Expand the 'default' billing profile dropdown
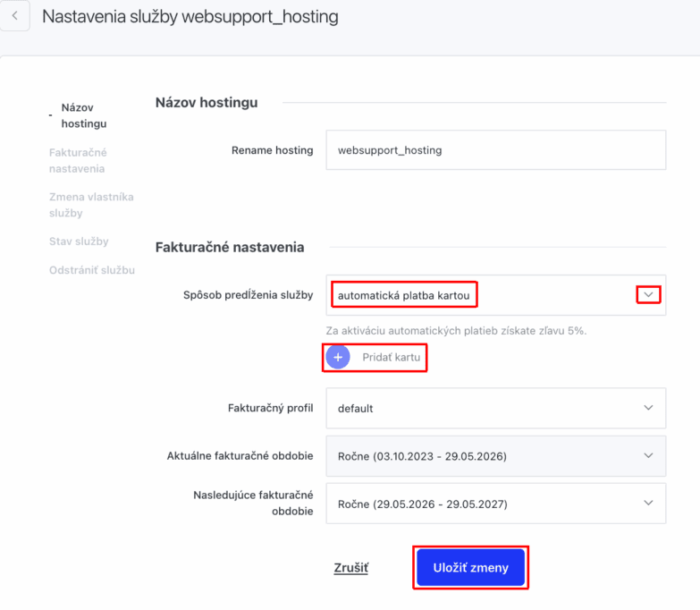The height and width of the screenshot is (610, 700). point(483,408)
